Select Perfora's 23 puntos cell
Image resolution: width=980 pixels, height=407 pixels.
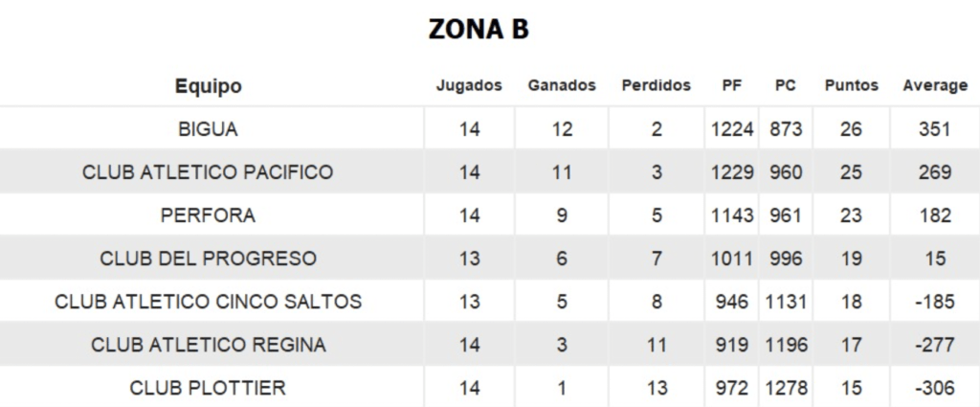coord(851,215)
